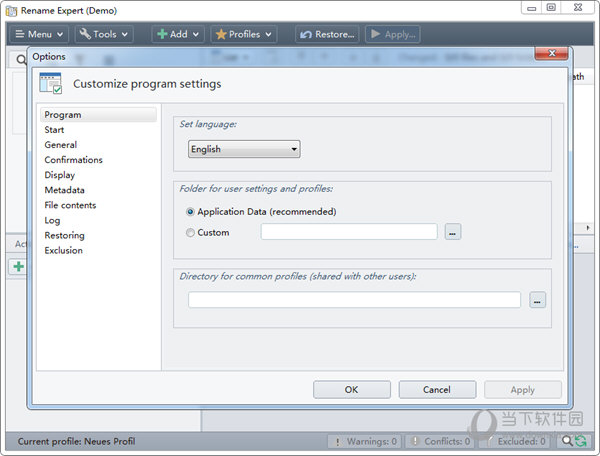The width and height of the screenshot is (600, 456).
Task: Confirm options with OK button
Action: pyautogui.click(x=352, y=389)
